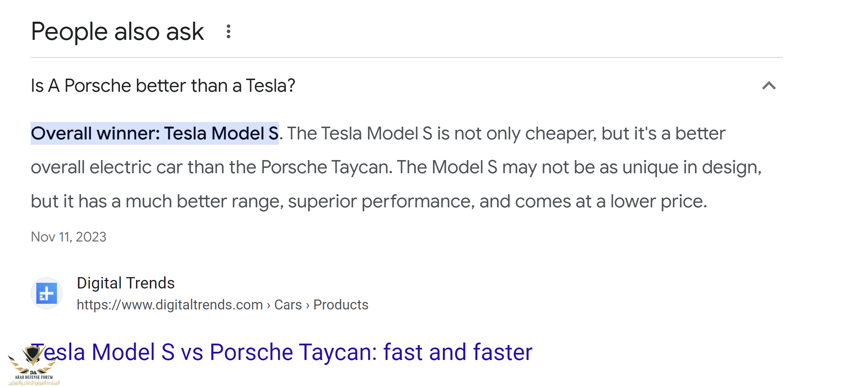This screenshot has height=387, width=868.
Task: Click the Digital Trends favicon icon
Action: tap(47, 293)
